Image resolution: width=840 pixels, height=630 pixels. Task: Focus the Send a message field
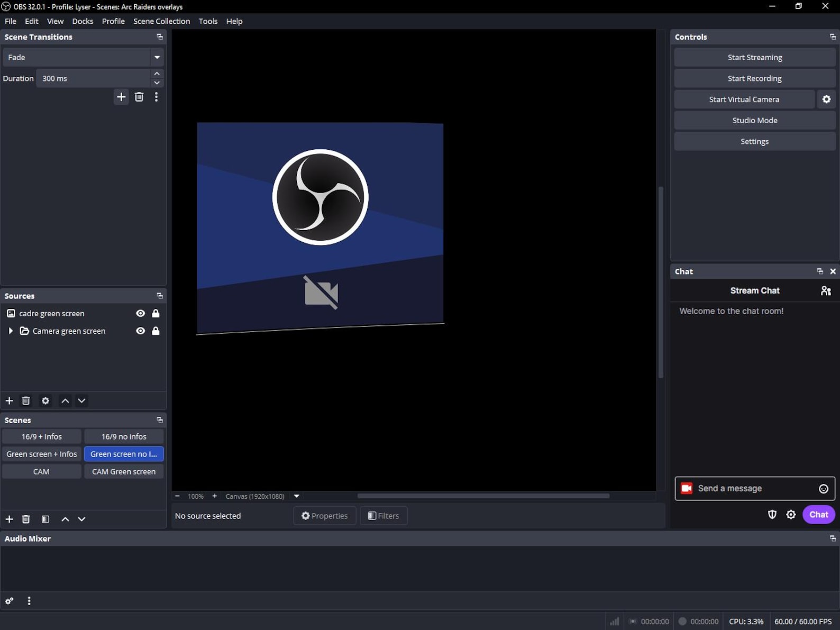coord(755,488)
